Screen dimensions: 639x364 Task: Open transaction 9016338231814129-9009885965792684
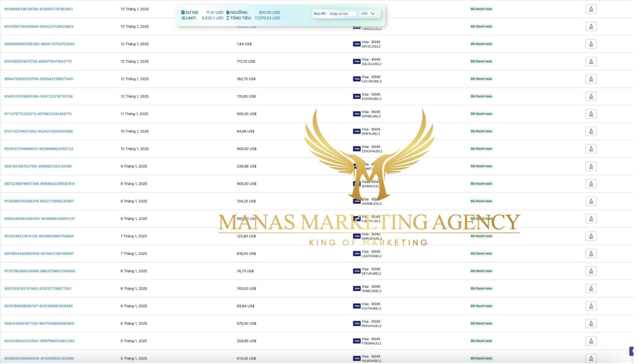39,236
